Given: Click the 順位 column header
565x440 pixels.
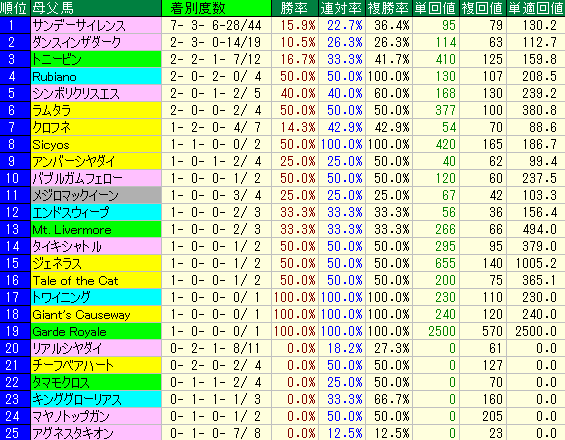Looking at the screenshot, I should tap(15, 8).
